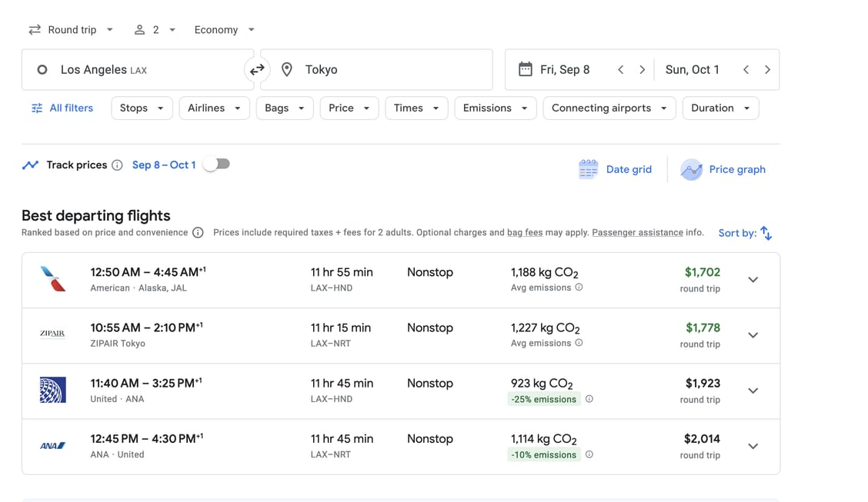
Task: Click the Track prices info icon
Action: tap(117, 165)
